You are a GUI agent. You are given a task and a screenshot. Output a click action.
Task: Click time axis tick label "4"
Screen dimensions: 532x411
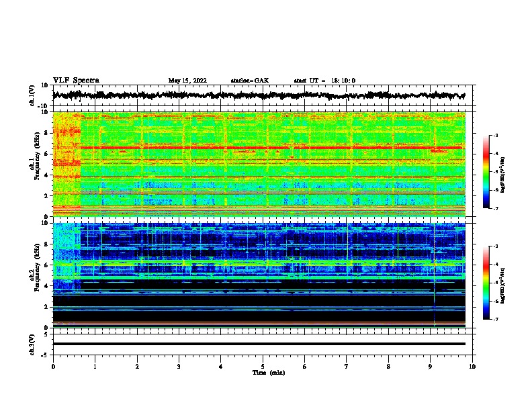point(221,367)
